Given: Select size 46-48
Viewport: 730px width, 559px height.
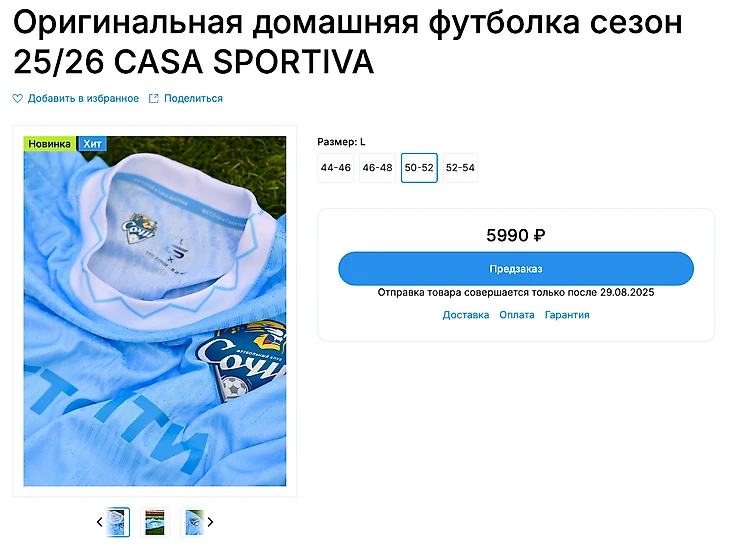Looking at the screenshot, I should point(377,168).
